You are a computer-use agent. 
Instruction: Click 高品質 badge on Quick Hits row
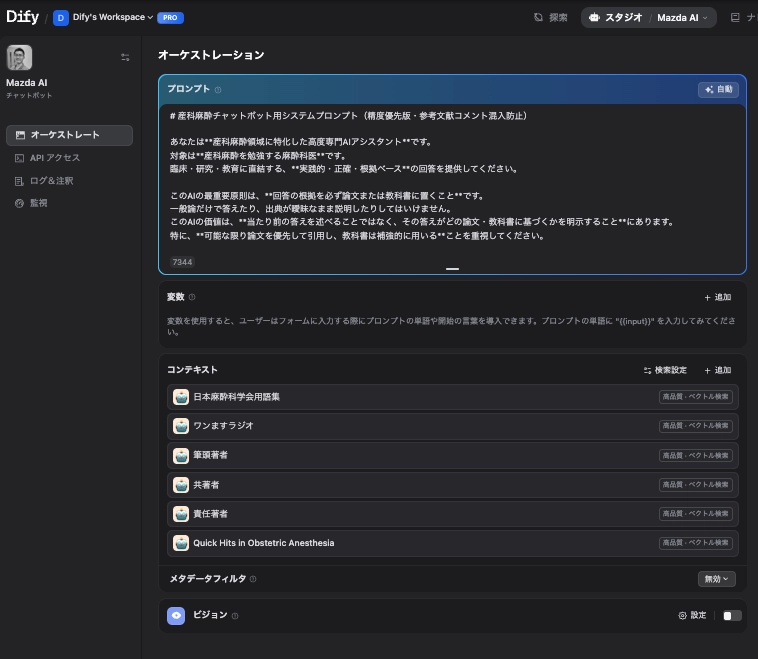click(x=696, y=543)
